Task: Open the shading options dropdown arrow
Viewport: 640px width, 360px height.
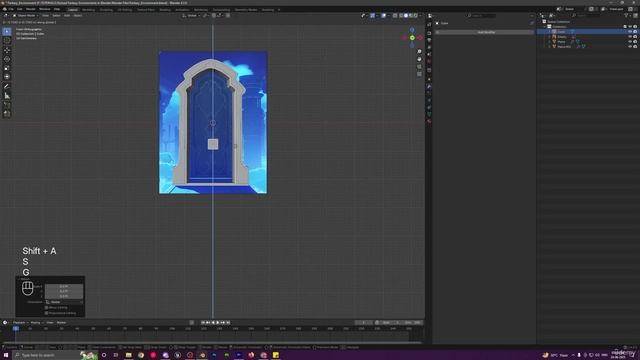Action: [420, 16]
